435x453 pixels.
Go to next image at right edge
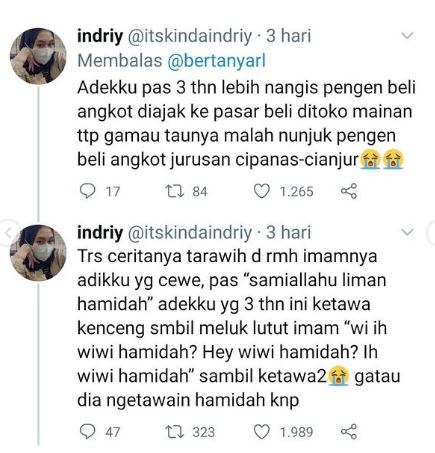431,232
